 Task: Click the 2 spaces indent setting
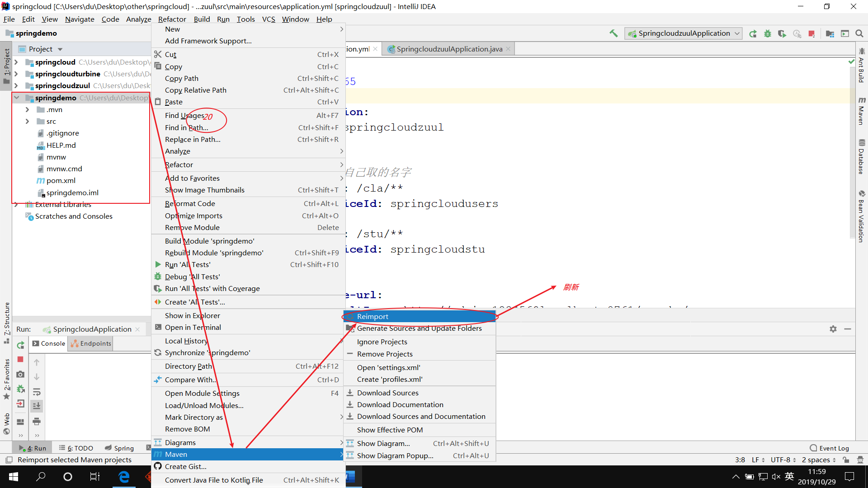(x=819, y=460)
